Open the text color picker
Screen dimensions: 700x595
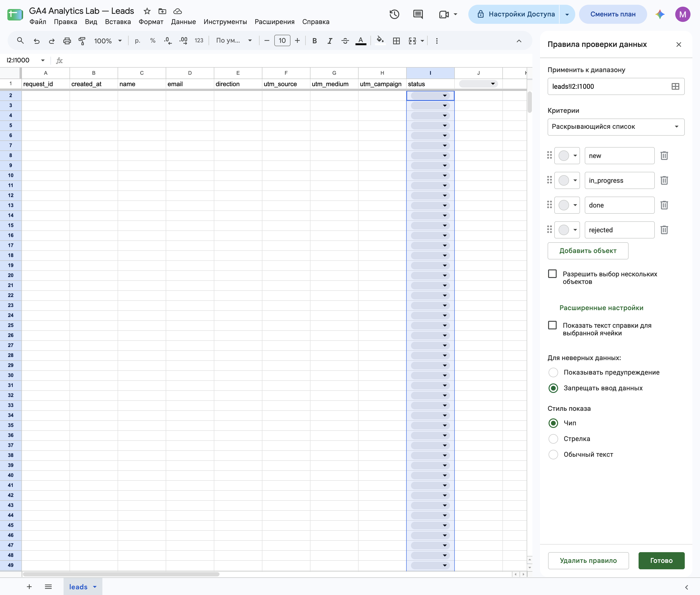pyautogui.click(x=361, y=41)
